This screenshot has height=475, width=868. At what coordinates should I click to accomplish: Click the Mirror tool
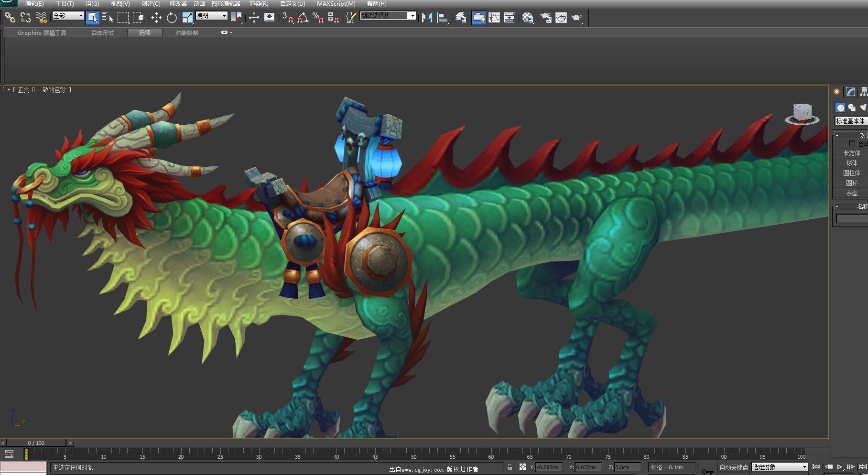click(x=427, y=18)
